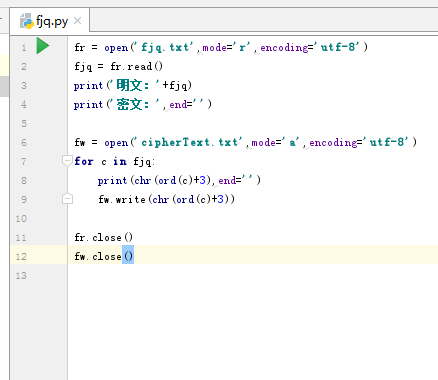Click the '密文:' string on line 4
This screenshot has width=438, height=380.
[x=135, y=104]
